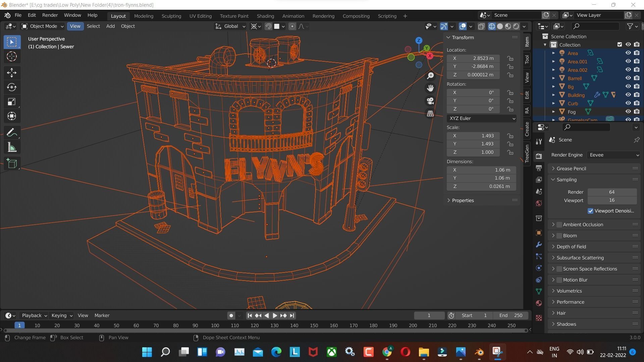Choose the Scale tool
Screen dimensions: 644x362
pos(12,102)
